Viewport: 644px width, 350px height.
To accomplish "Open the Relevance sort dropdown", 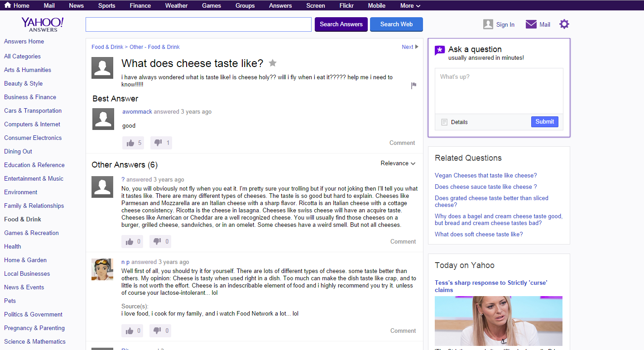I will (398, 163).
